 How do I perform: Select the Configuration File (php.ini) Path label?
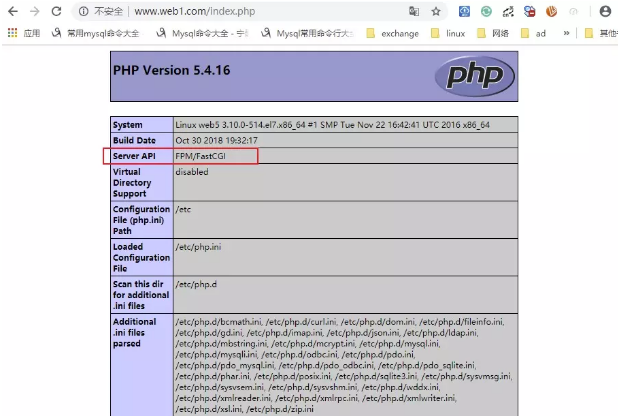(141, 220)
